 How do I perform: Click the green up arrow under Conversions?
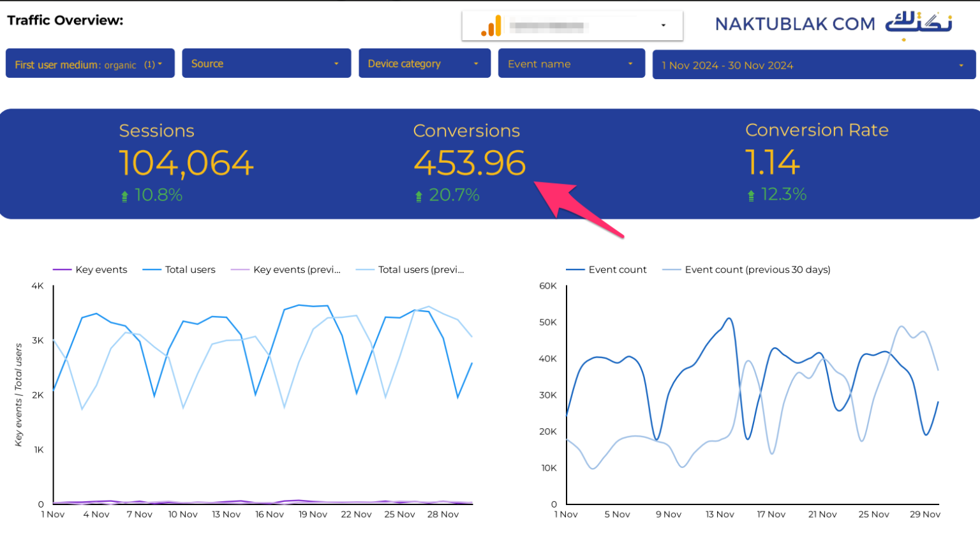419,196
